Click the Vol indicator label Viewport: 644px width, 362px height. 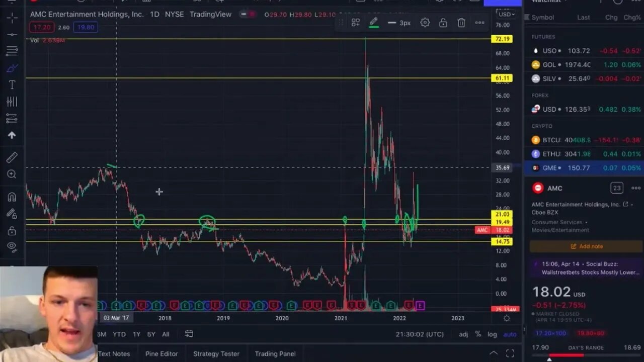[x=34, y=40]
